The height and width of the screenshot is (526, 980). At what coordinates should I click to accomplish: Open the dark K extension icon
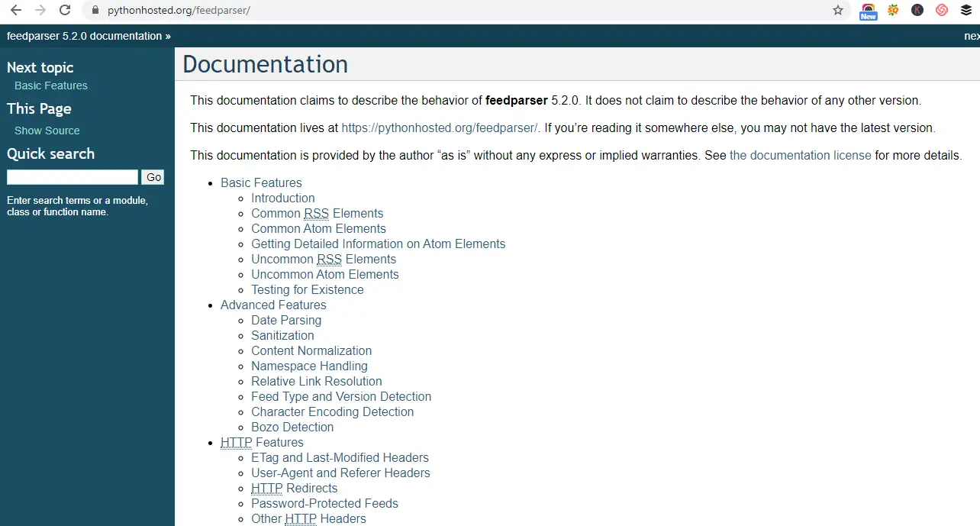[917, 10]
